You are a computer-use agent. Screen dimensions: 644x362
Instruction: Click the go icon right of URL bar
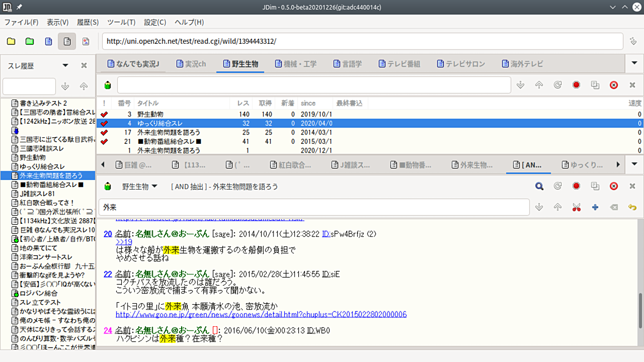(633, 41)
